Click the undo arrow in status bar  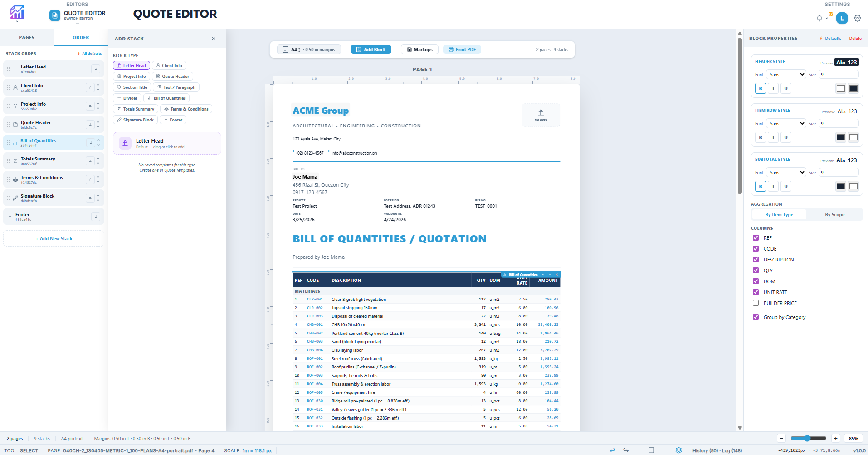612,450
